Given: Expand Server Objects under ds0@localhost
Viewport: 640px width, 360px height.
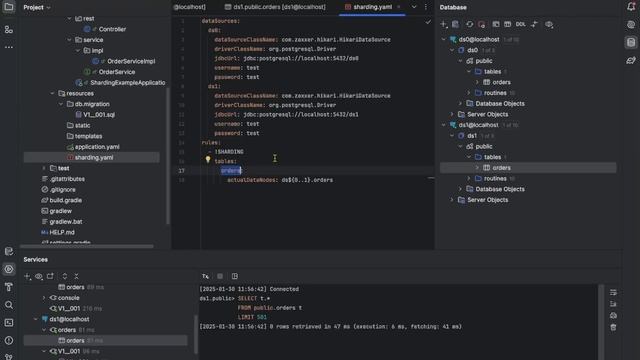Looking at the screenshot, I should click(452, 114).
